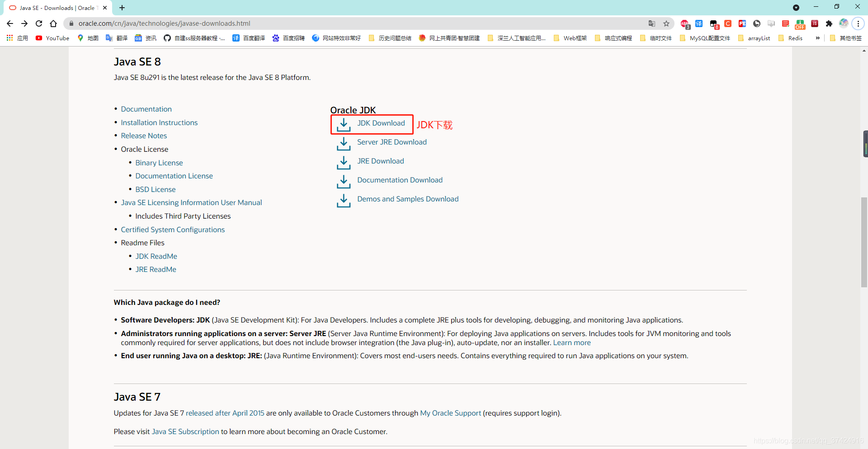Click the Server JRE Download link

[x=392, y=142]
